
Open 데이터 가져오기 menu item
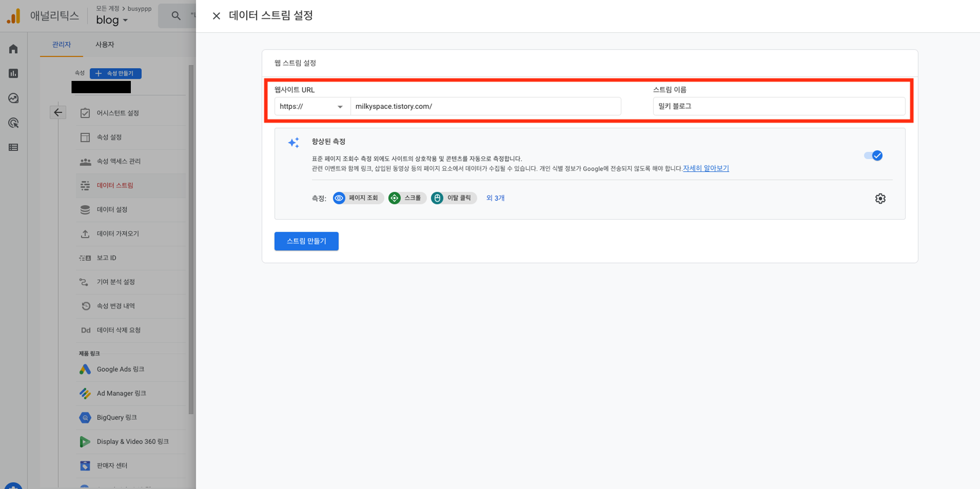[x=131, y=233]
